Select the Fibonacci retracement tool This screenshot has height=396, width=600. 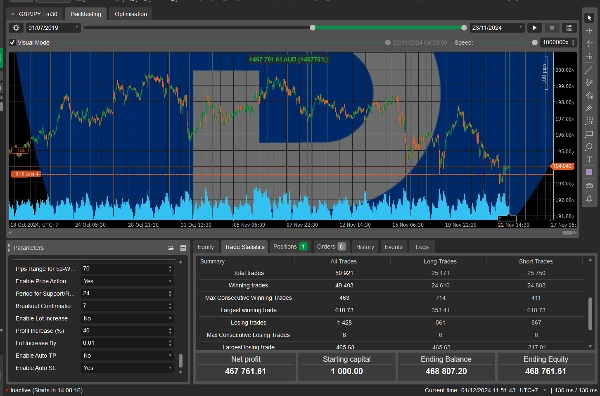589,121
